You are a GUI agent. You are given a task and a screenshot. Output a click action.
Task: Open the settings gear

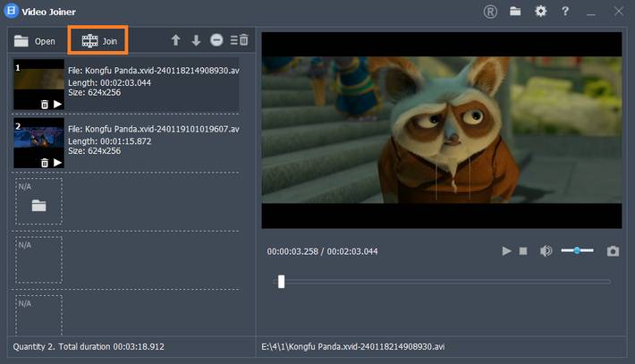pyautogui.click(x=540, y=11)
